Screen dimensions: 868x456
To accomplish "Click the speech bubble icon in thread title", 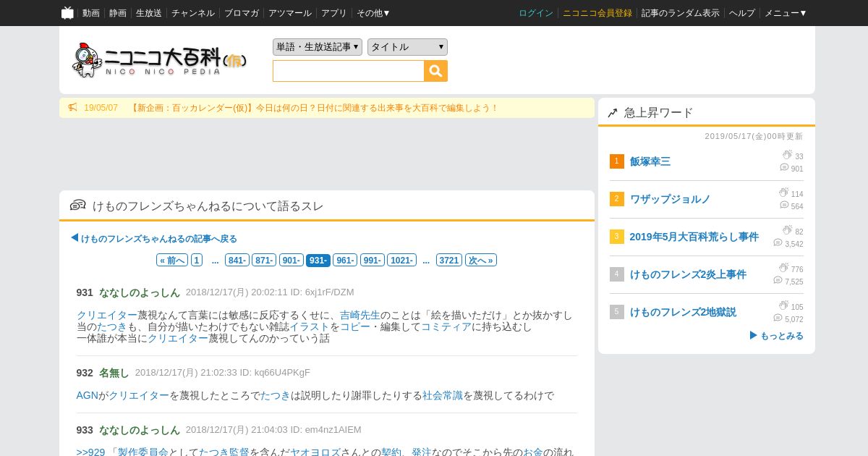I will coord(78,206).
